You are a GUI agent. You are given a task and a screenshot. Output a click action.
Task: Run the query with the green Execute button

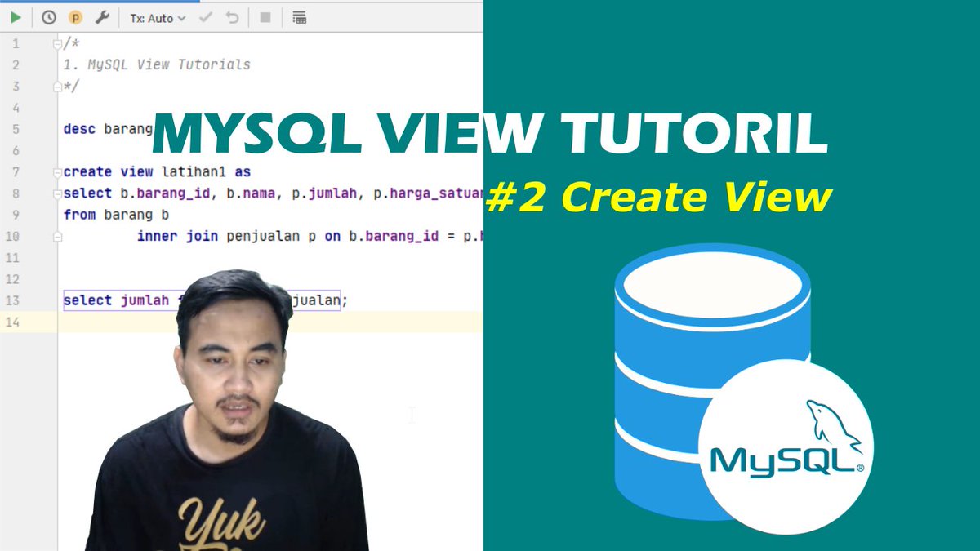(16, 17)
